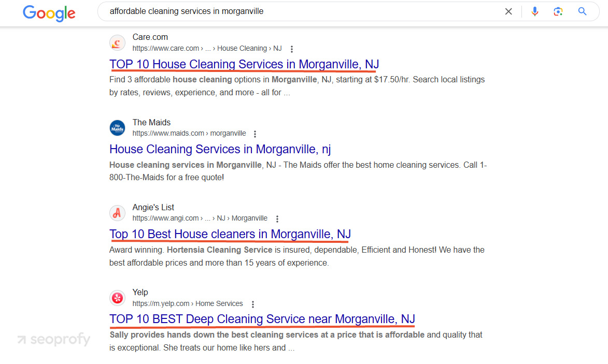Image resolution: width=608 pixels, height=364 pixels.
Task: Open three-dot menu for The Maids result
Action: 254,134
